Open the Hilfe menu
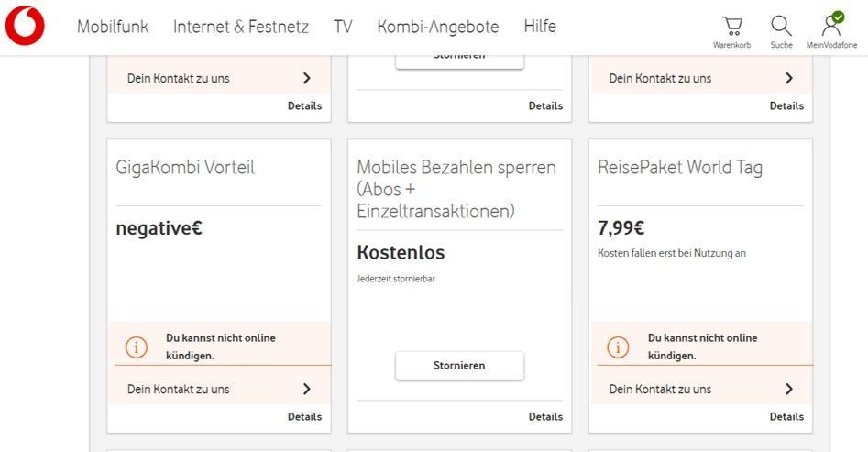This screenshot has height=452, width=868. 540,27
